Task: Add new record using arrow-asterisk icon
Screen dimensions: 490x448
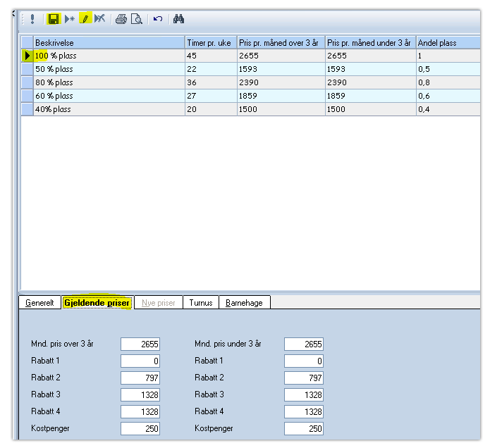Action: (69, 19)
